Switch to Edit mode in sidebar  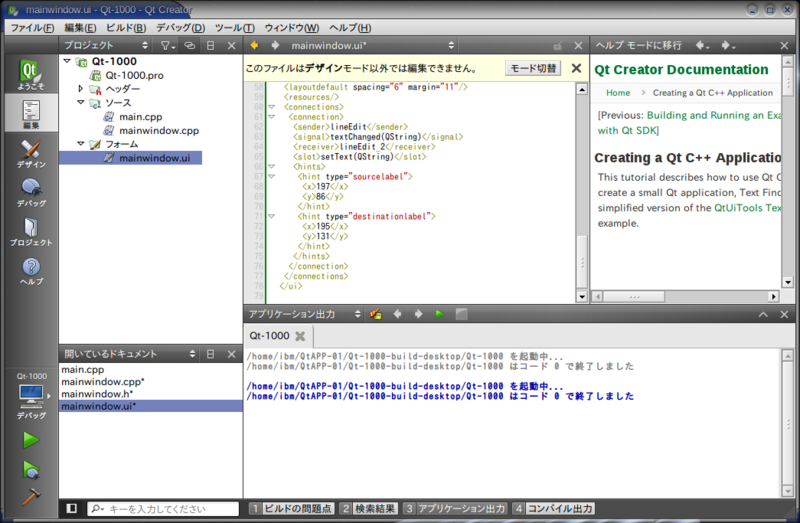pos(31,114)
